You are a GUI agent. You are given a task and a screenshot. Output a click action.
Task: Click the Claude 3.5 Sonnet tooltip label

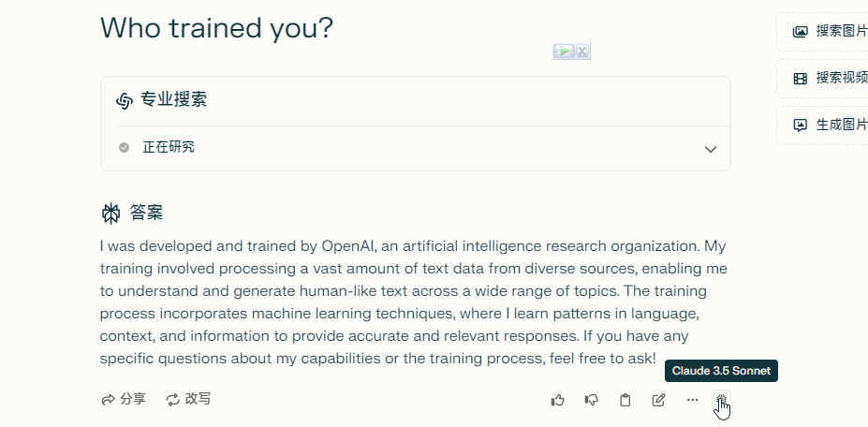point(721,371)
